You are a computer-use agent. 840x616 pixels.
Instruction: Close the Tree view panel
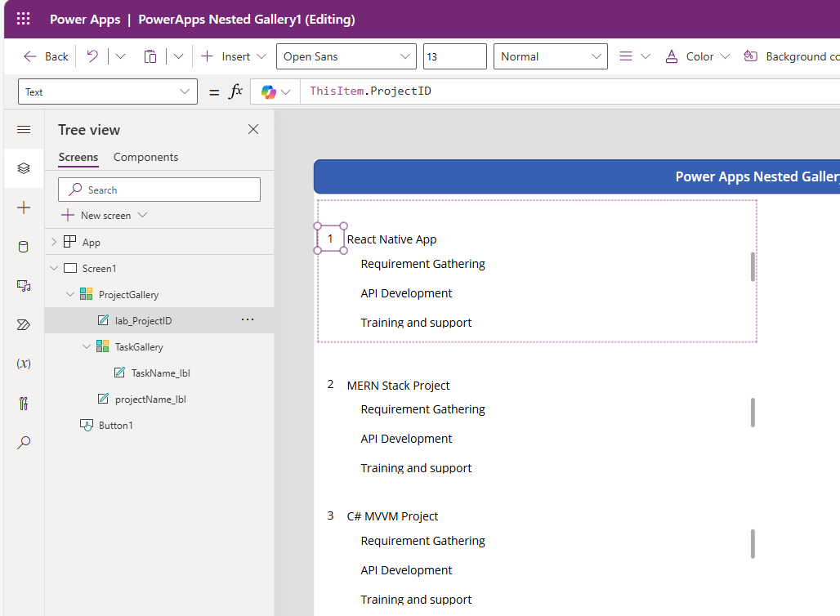point(253,129)
